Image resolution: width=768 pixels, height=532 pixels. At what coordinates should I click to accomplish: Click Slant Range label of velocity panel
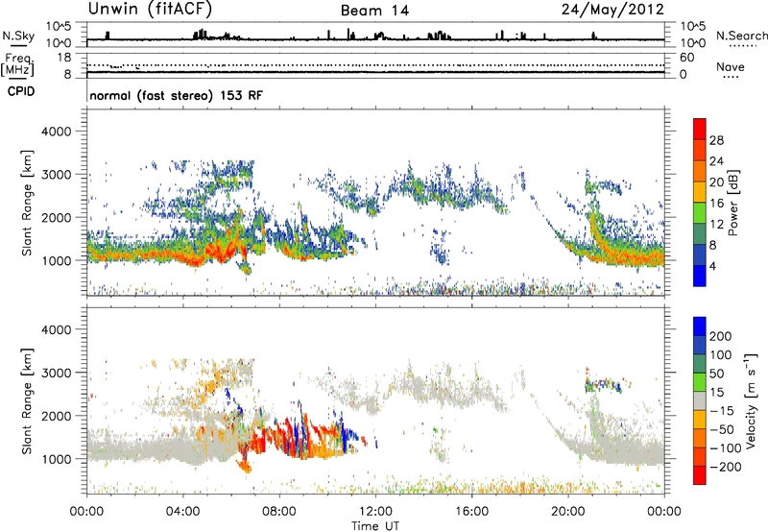pos(27,401)
